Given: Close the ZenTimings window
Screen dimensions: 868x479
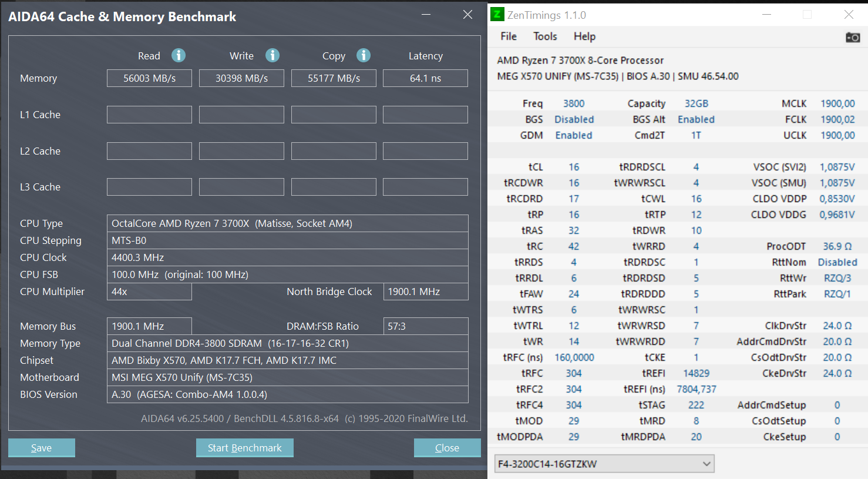Looking at the screenshot, I should (x=849, y=15).
